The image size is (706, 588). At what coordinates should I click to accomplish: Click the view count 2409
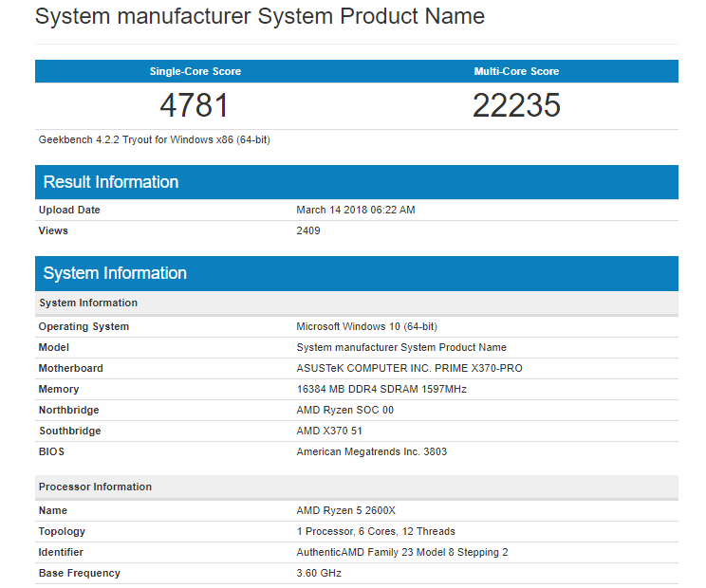[x=308, y=230]
